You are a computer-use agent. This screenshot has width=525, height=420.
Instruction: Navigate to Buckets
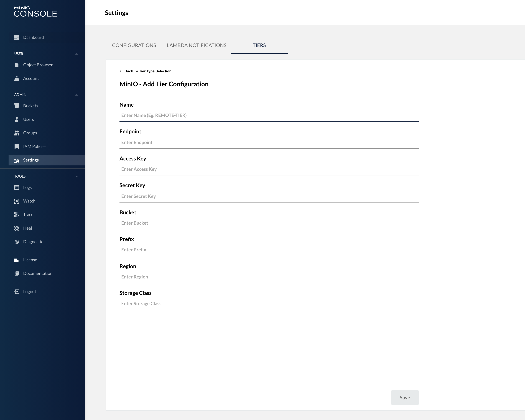point(47,106)
